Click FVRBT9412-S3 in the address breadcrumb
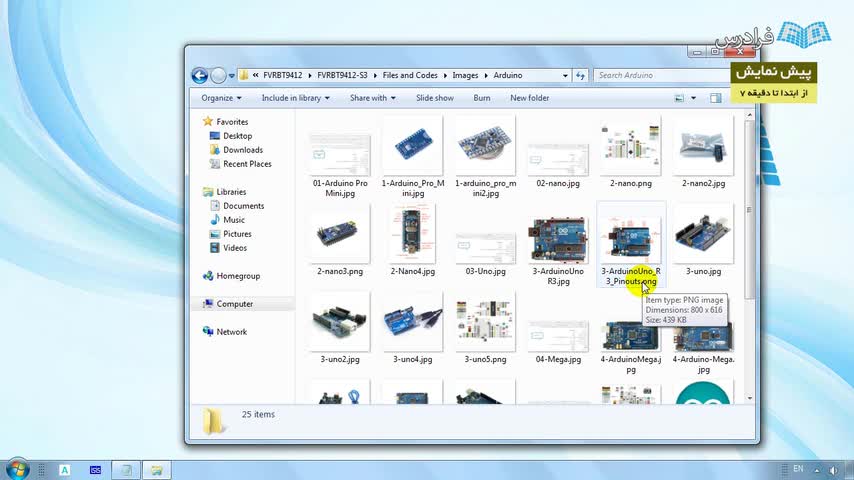The height and width of the screenshot is (480, 854). click(x=342, y=76)
